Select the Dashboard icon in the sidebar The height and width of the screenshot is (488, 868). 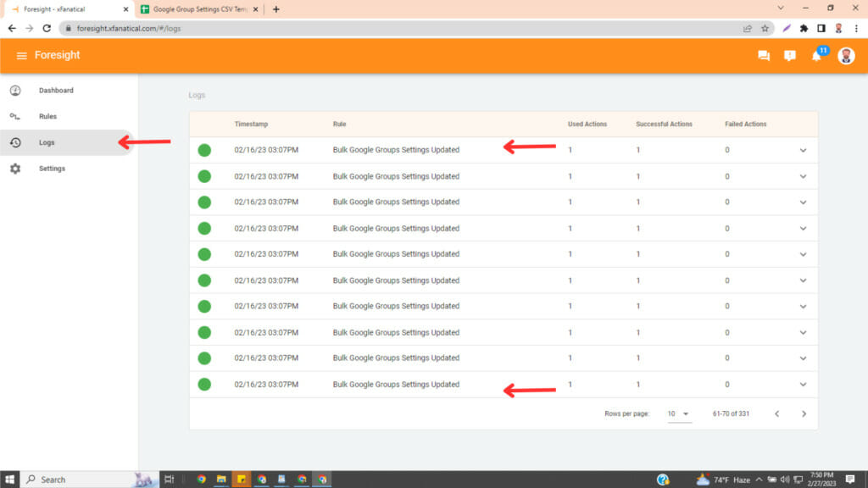(x=16, y=90)
